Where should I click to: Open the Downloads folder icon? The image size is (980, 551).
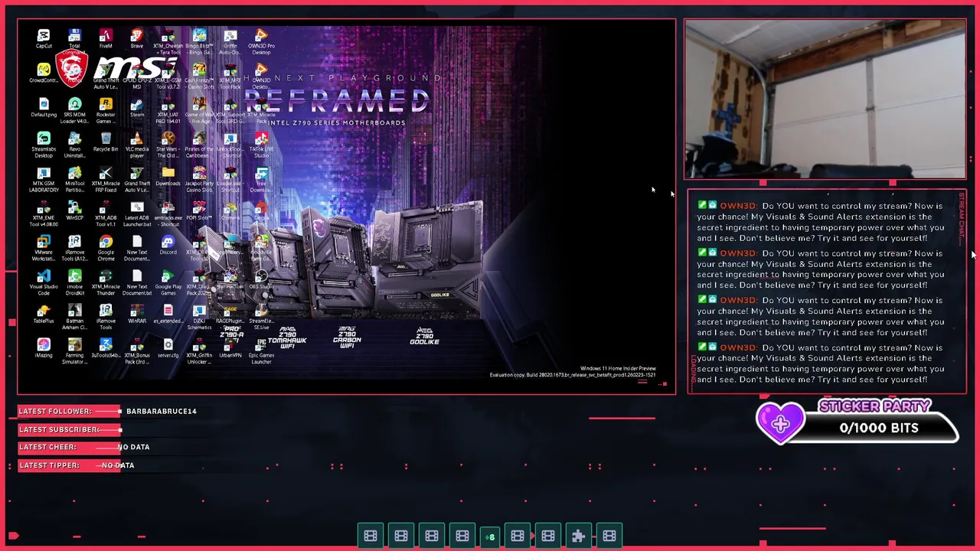coord(168,177)
